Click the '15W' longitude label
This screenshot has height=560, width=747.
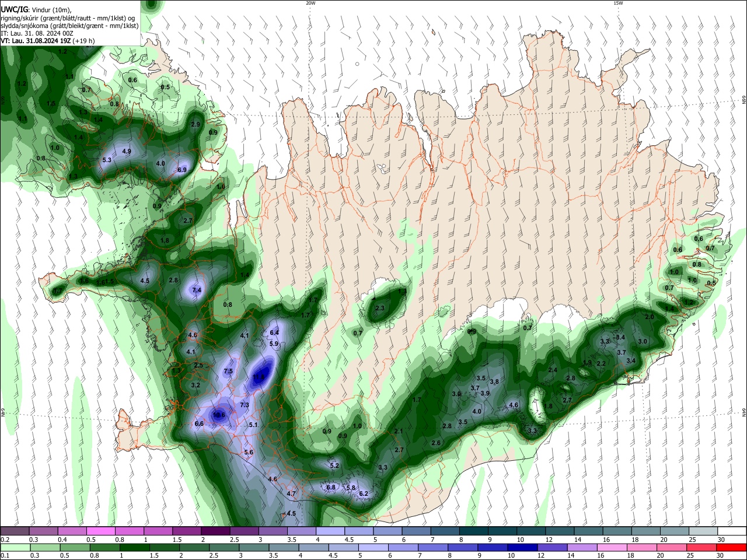[x=618, y=3]
